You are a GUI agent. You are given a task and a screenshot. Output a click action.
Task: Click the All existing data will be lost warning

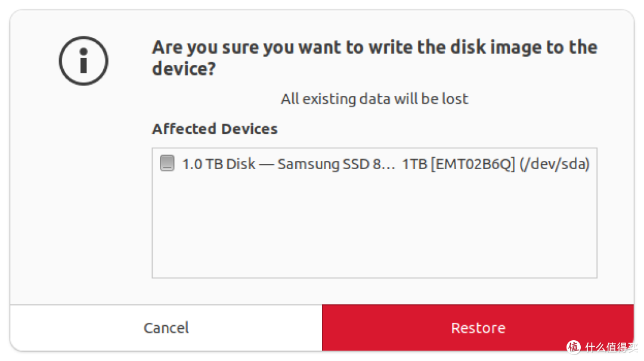(x=374, y=99)
